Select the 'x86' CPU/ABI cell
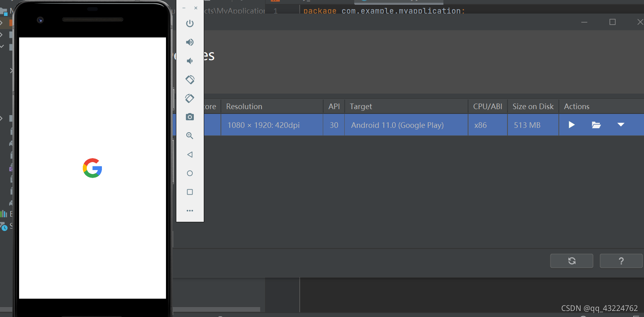Image resolution: width=644 pixels, height=317 pixels. point(488,125)
